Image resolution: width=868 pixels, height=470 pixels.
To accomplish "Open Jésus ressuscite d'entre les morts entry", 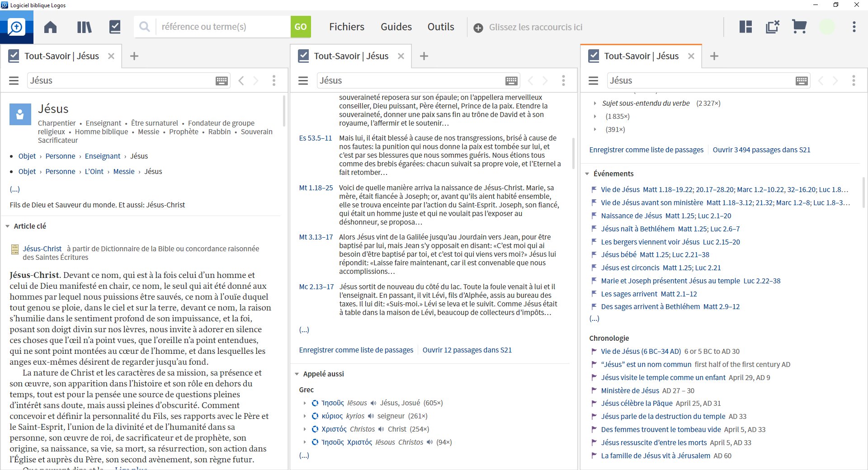I will point(654,442).
